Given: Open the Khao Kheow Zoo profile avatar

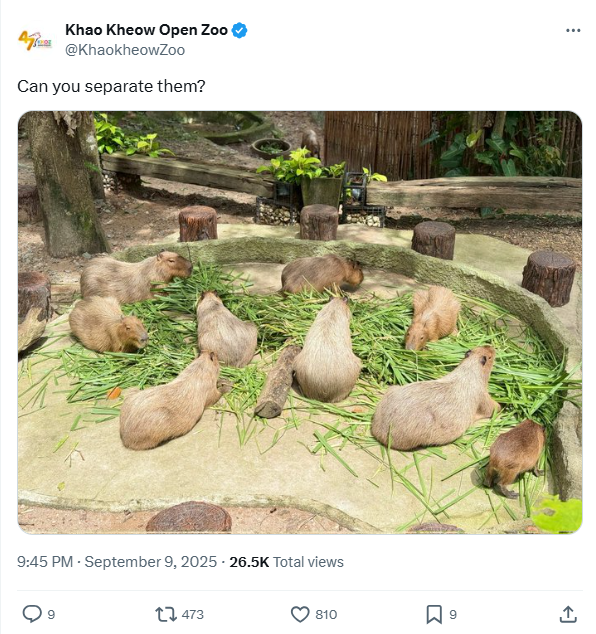Looking at the screenshot, I should pyautogui.click(x=35, y=40).
